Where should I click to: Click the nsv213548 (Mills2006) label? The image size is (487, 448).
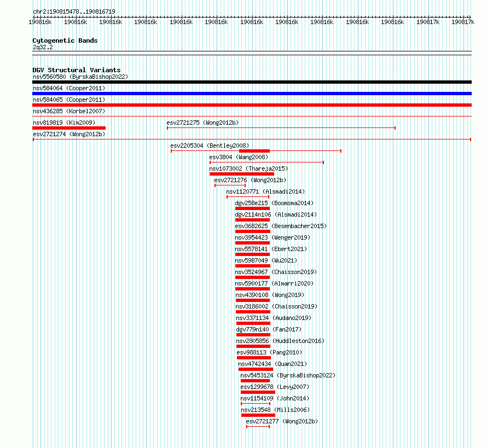tap(275, 410)
